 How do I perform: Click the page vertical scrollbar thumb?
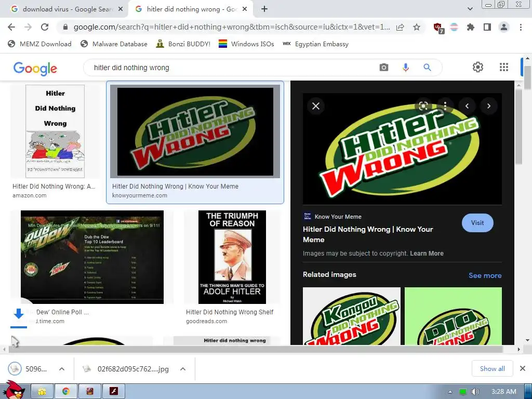coord(527,77)
